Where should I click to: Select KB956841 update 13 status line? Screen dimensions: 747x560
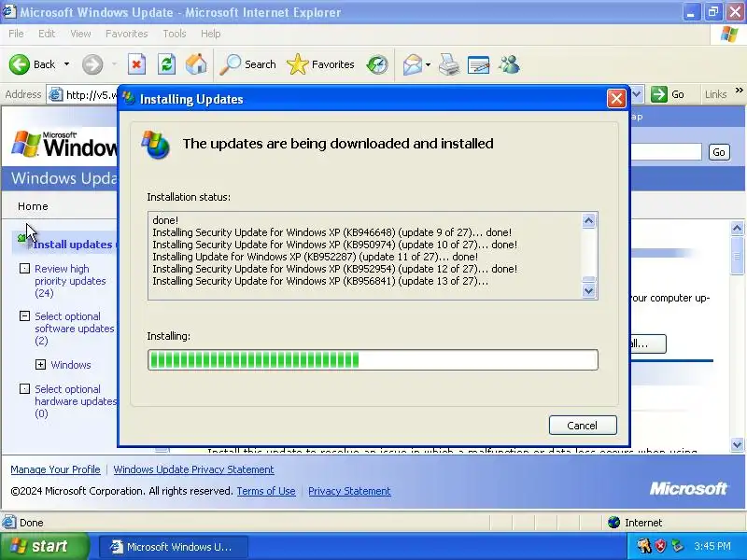click(x=320, y=281)
